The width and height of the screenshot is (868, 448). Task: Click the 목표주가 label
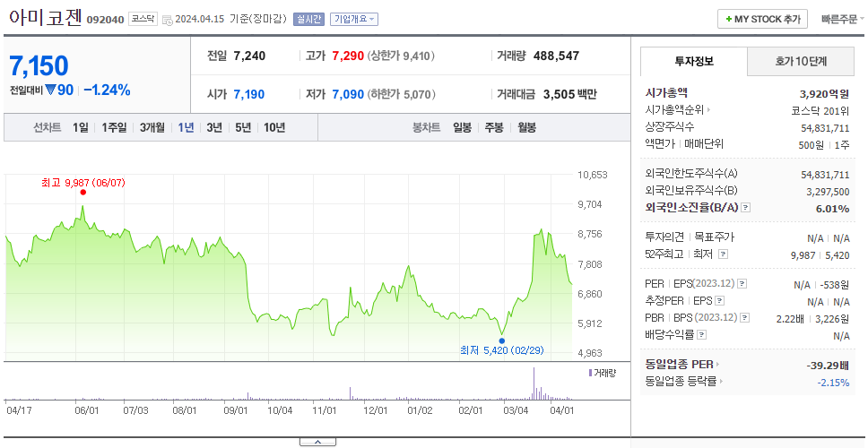tap(714, 237)
